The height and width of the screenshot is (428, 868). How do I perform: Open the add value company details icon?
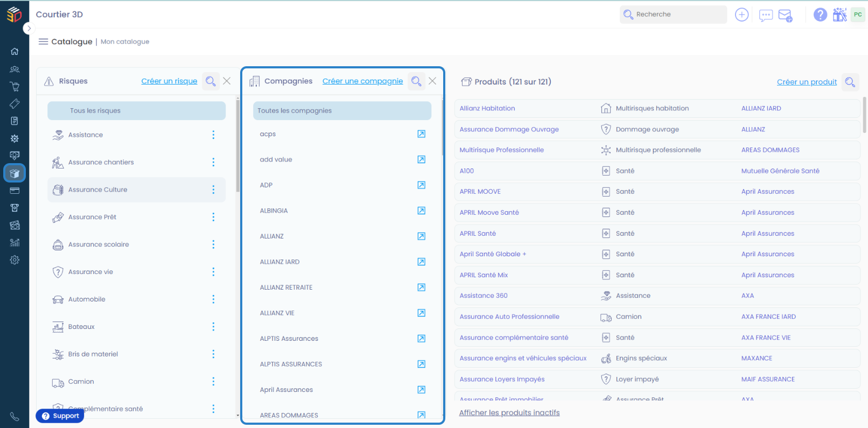(x=422, y=159)
